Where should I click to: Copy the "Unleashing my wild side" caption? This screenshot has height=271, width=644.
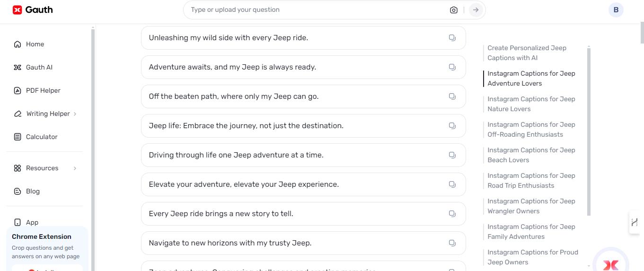452,38
